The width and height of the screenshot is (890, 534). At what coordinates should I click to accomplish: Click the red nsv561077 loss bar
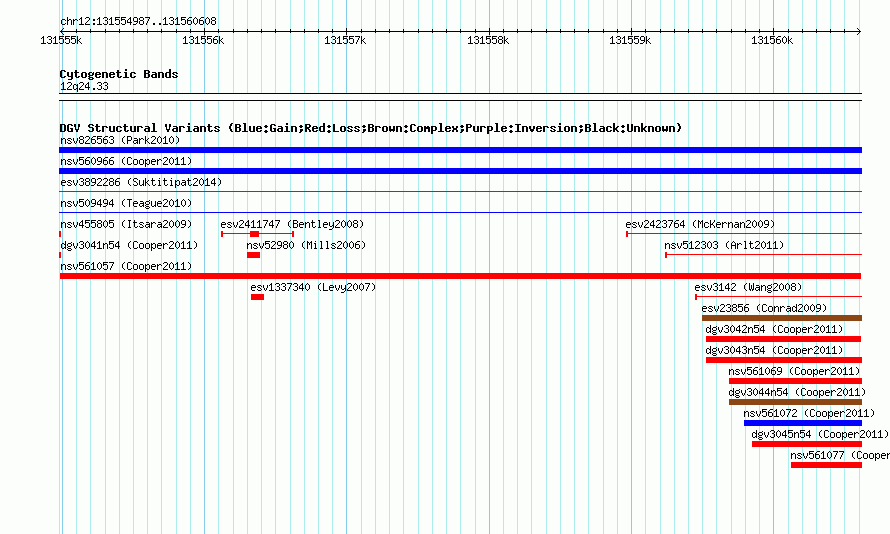(826, 465)
